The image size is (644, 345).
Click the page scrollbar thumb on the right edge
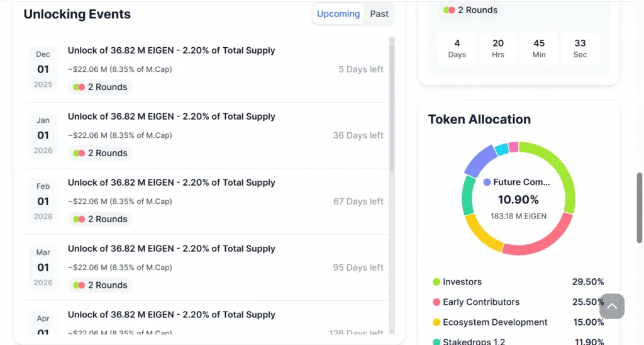(640, 208)
